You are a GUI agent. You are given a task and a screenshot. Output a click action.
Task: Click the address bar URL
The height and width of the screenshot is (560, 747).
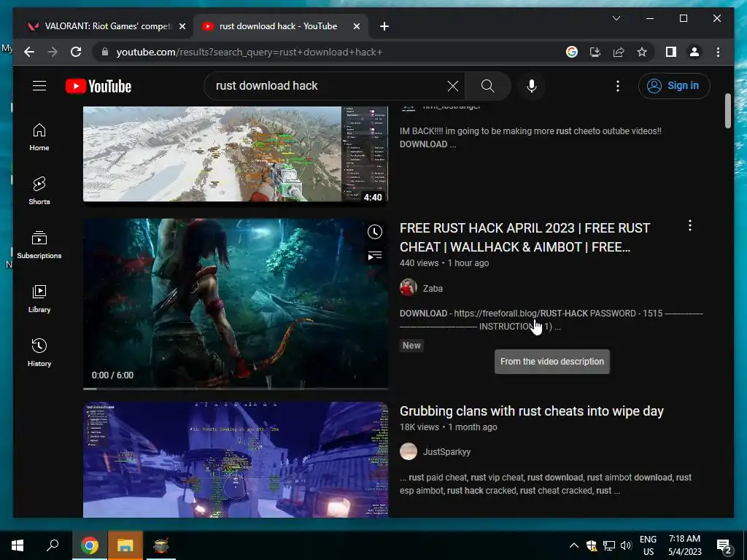pos(249,52)
